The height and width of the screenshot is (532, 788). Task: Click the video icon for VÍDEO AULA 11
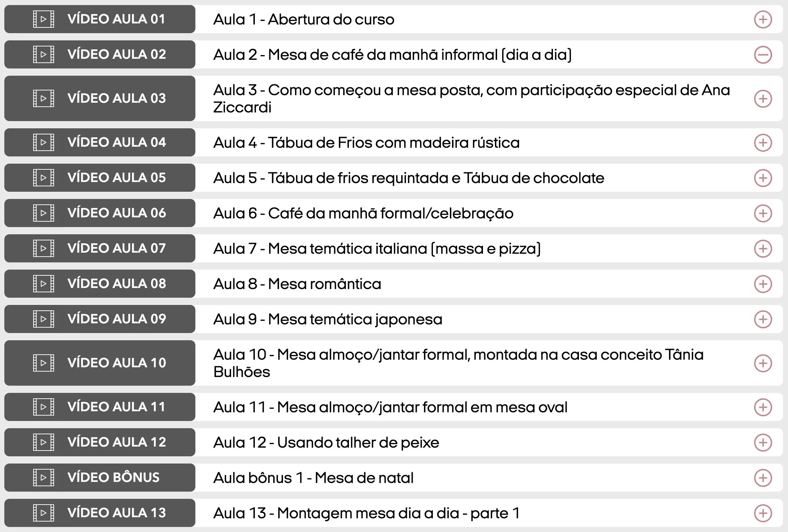(x=44, y=407)
